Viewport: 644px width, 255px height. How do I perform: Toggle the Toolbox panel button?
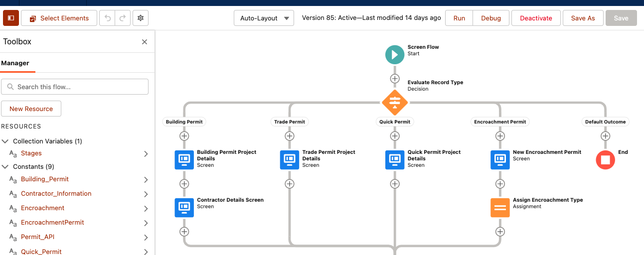pos(11,18)
